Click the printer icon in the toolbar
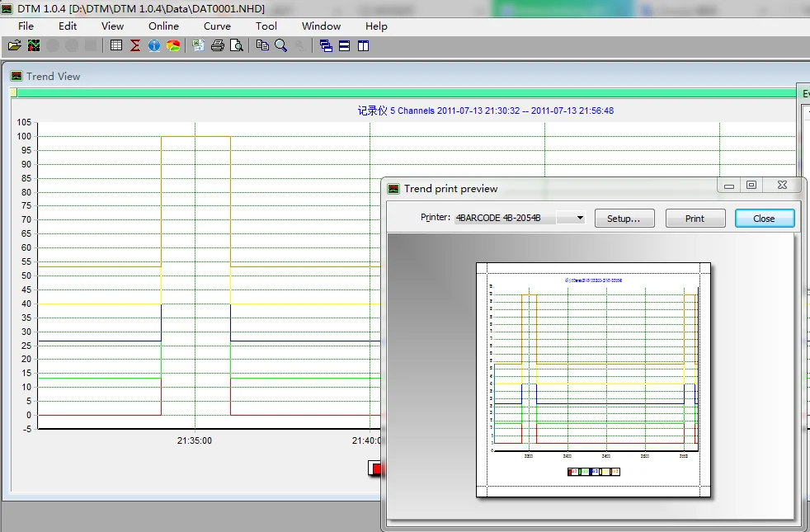The height and width of the screenshot is (532, 810). tap(218, 45)
